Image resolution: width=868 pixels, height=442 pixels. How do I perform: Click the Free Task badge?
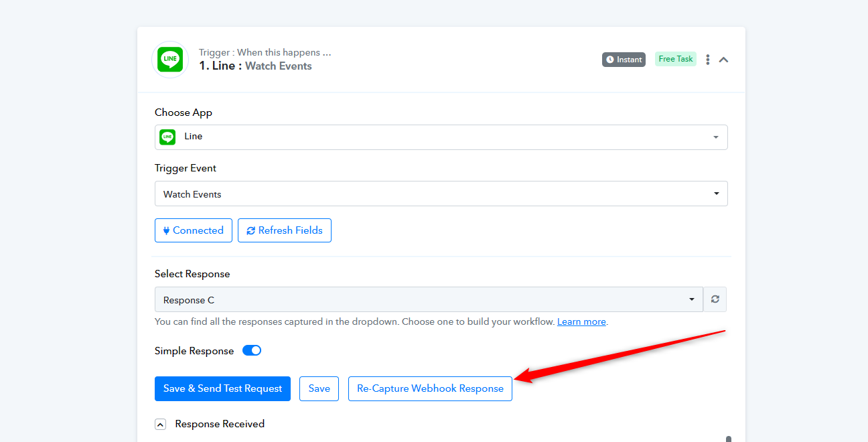click(675, 59)
